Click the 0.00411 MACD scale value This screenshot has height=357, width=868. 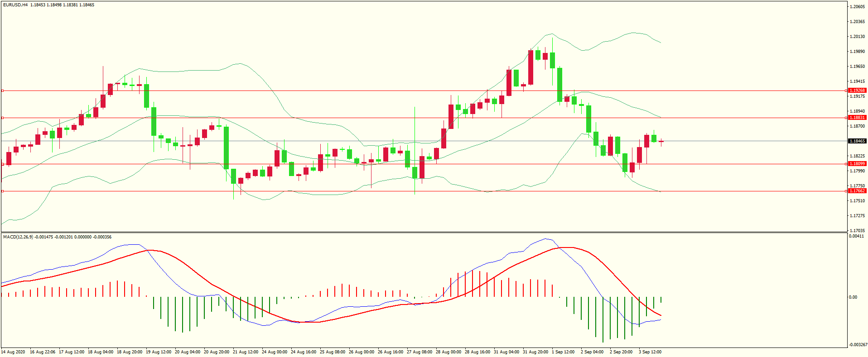856,236
